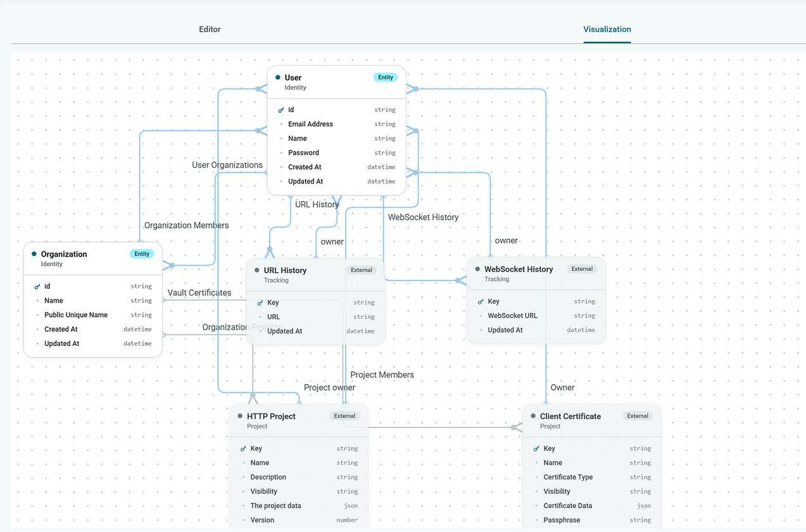Click Public Unique Name in Organization
Screen dimensions: 806x532
93,315
